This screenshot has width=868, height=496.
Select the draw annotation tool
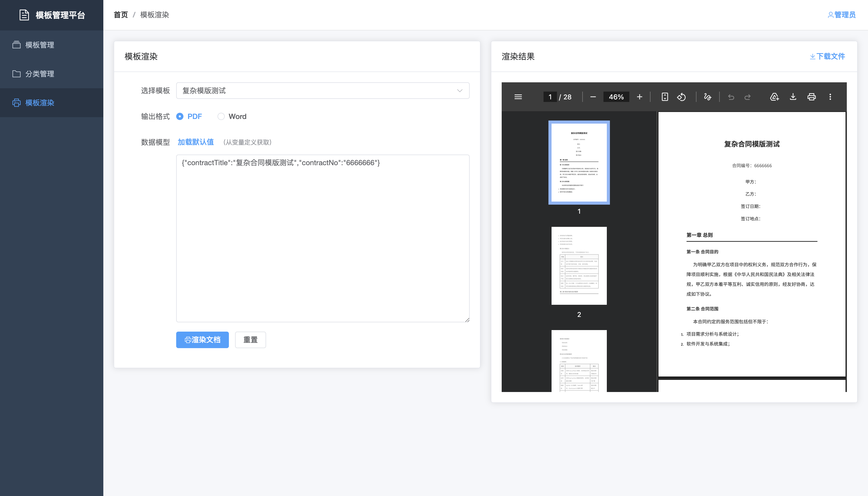pos(707,97)
